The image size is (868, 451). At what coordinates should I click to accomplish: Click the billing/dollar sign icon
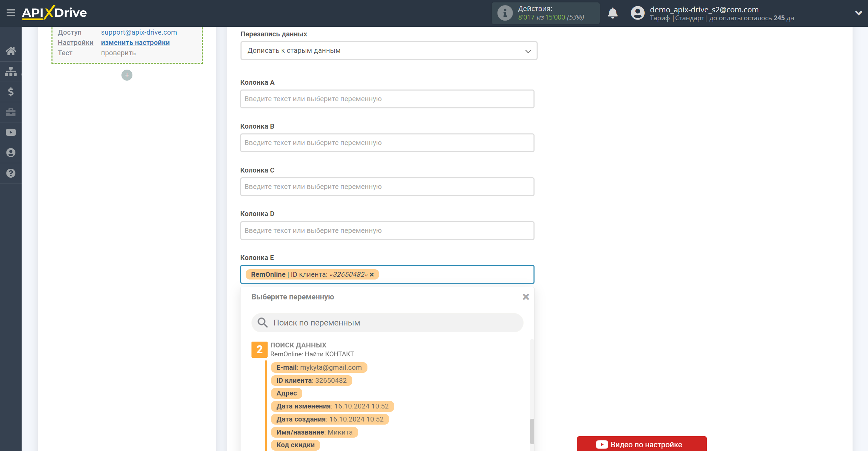click(x=10, y=92)
